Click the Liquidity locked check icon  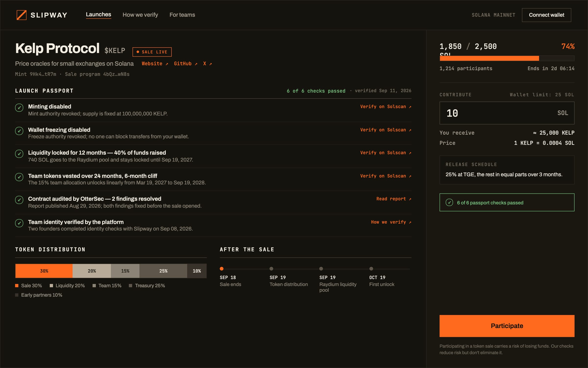[19, 154]
